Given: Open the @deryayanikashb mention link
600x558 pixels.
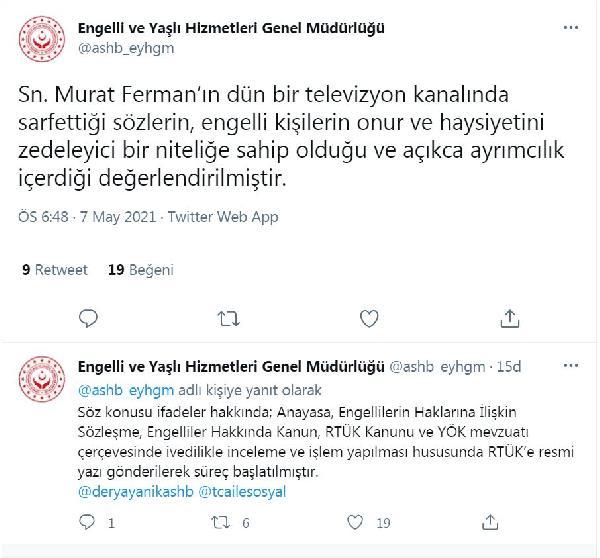Looking at the screenshot, I should click(x=135, y=492).
